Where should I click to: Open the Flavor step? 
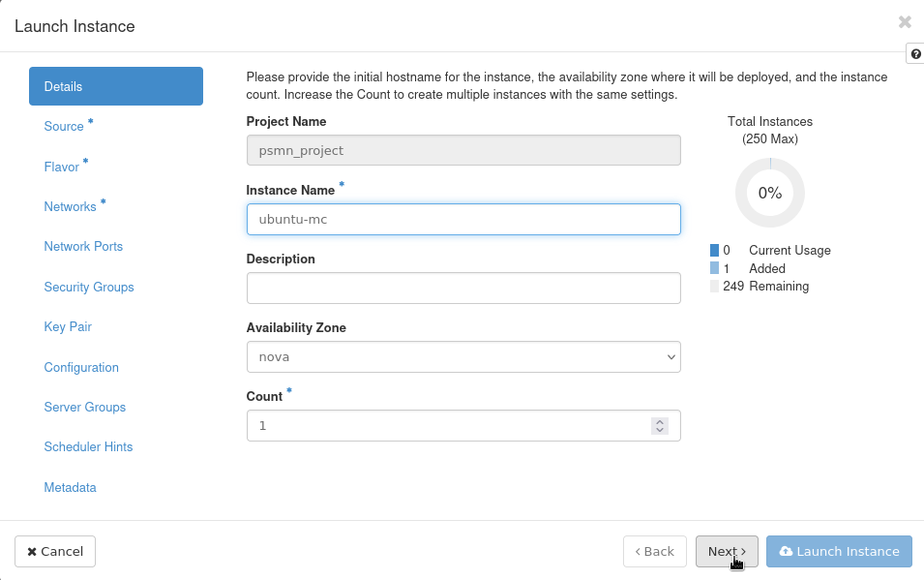(61, 167)
